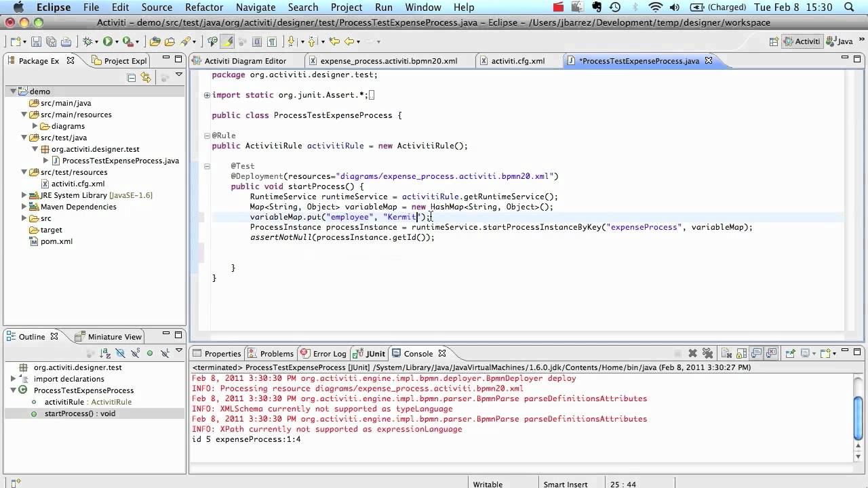Expand the diagrams folder
The width and height of the screenshot is (868, 488).
(35, 126)
